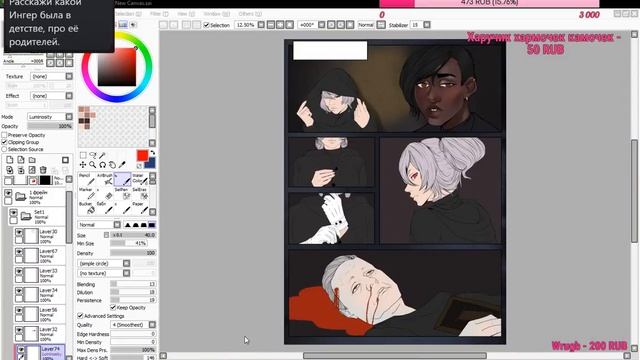The width and height of the screenshot is (640, 360).
Task: Hide the Set1 layer folder
Action: point(13,213)
